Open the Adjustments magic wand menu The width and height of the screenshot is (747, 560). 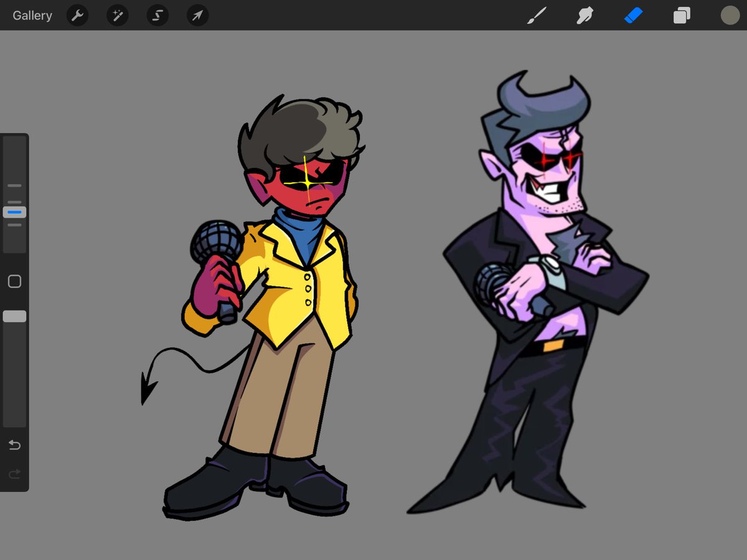click(x=117, y=16)
